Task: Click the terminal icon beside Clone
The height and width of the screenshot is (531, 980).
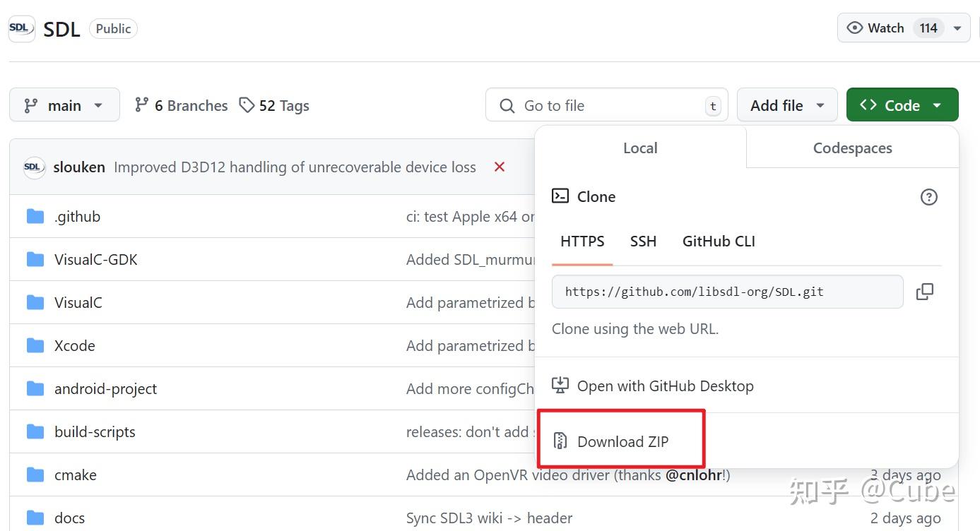Action: pos(560,196)
